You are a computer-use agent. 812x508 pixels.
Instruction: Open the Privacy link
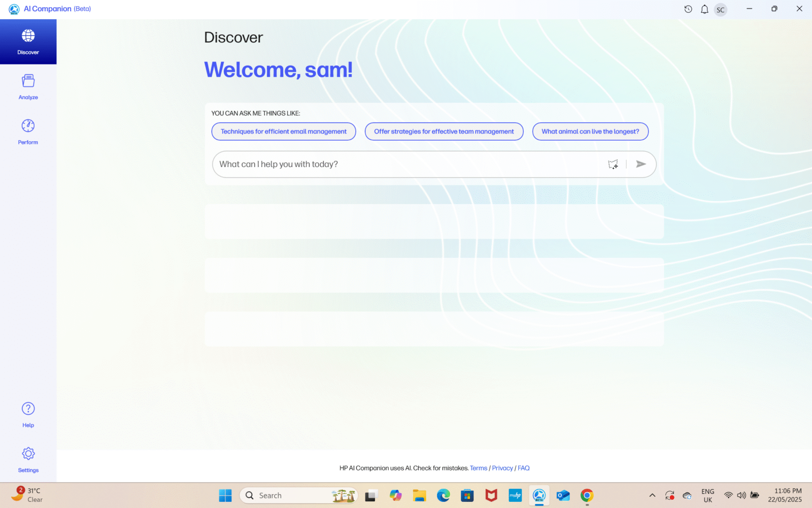(x=502, y=468)
